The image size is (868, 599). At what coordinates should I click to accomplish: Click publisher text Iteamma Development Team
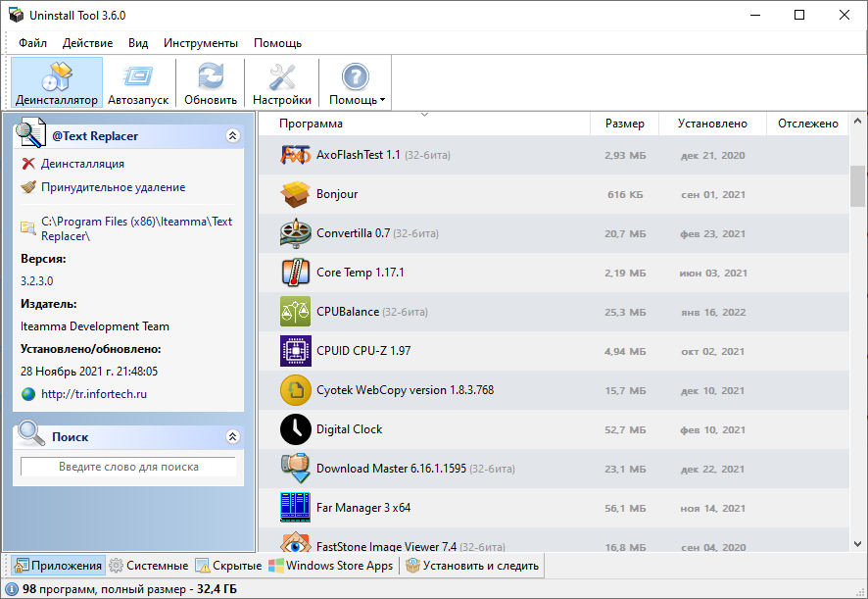pos(95,326)
